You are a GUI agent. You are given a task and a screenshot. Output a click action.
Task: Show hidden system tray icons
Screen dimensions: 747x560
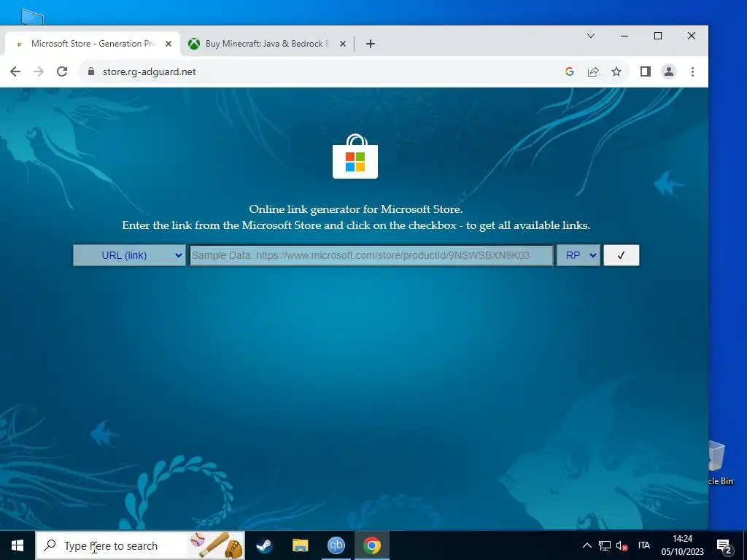coord(587,545)
